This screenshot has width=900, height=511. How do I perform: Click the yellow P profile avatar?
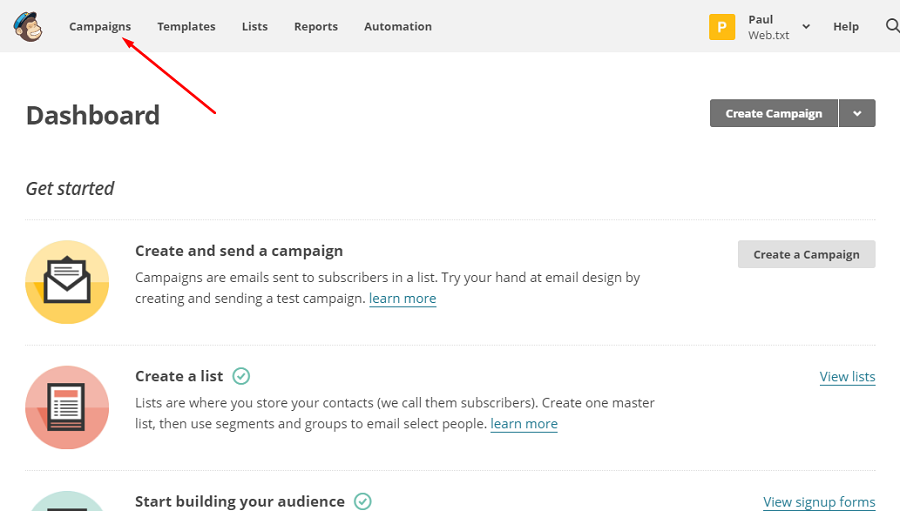[722, 27]
